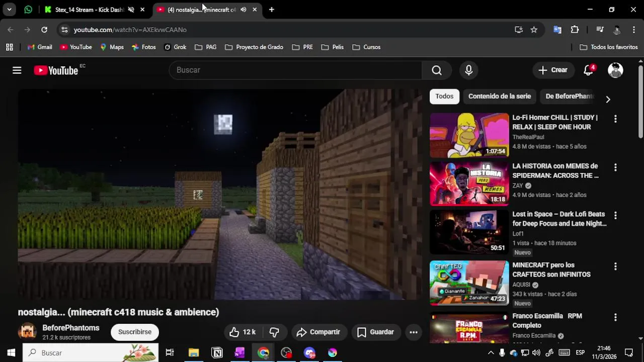
Task: Open the Lost in Space thumbnail
Action: click(x=469, y=232)
